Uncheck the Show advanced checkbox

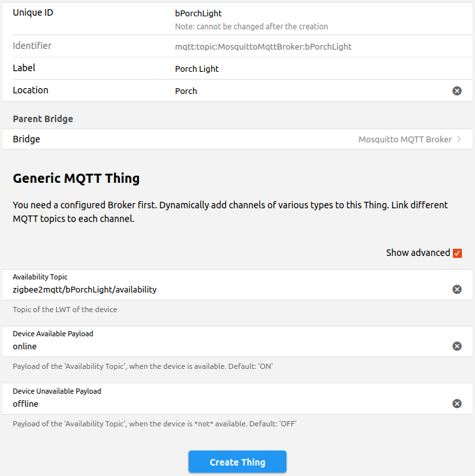tap(457, 253)
